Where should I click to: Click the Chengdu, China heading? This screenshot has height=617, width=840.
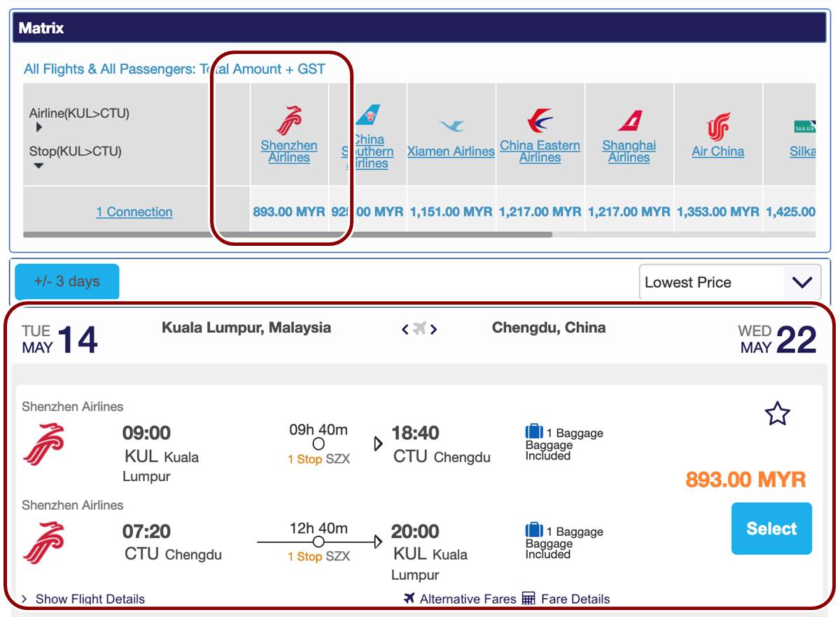coord(549,327)
